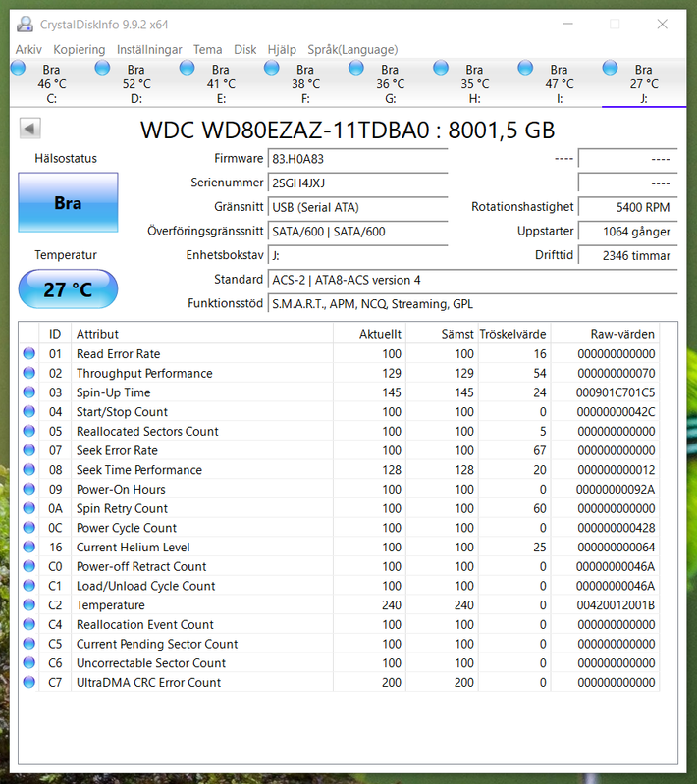Click the ID column header
697x784 pixels.
55,334
